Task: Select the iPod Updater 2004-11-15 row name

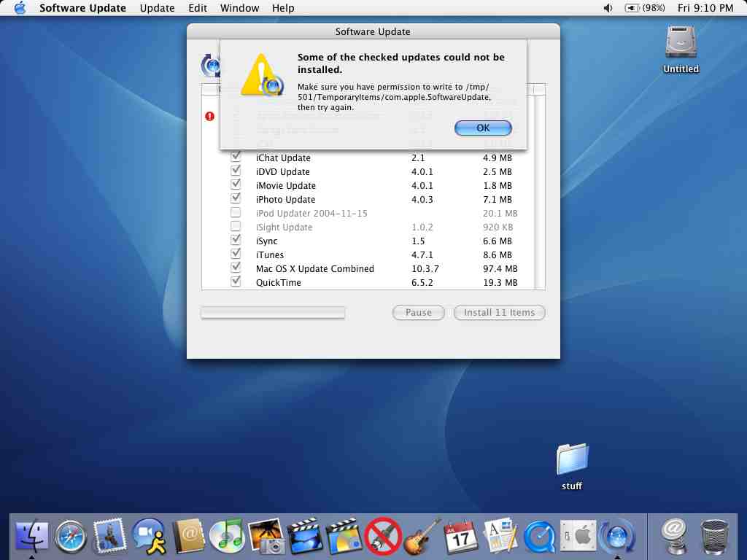Action: pyautogui.click(x=311, y=214)
